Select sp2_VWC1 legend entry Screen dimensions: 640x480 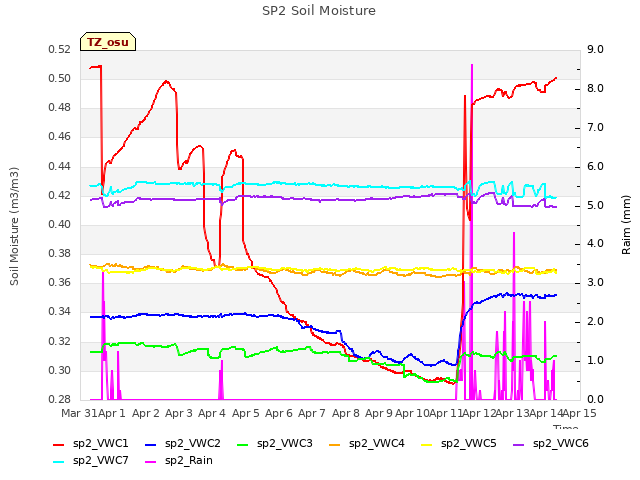click(x=91, y=444)
